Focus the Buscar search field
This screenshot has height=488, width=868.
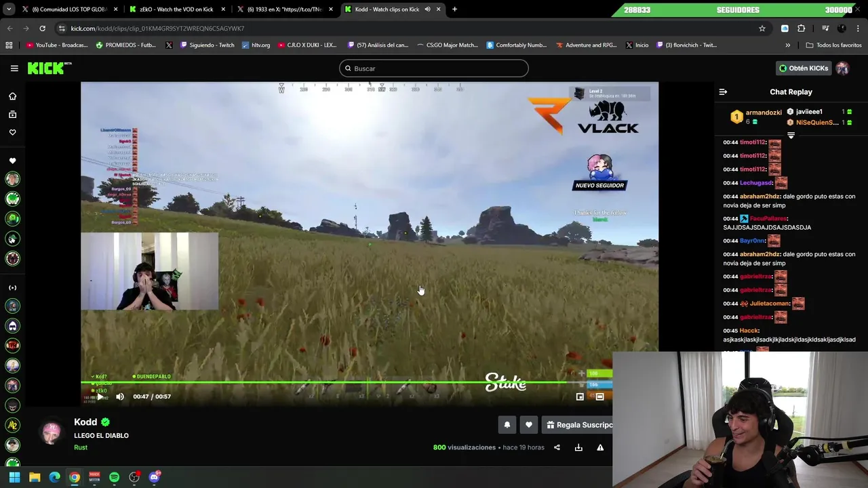(434, 68)
